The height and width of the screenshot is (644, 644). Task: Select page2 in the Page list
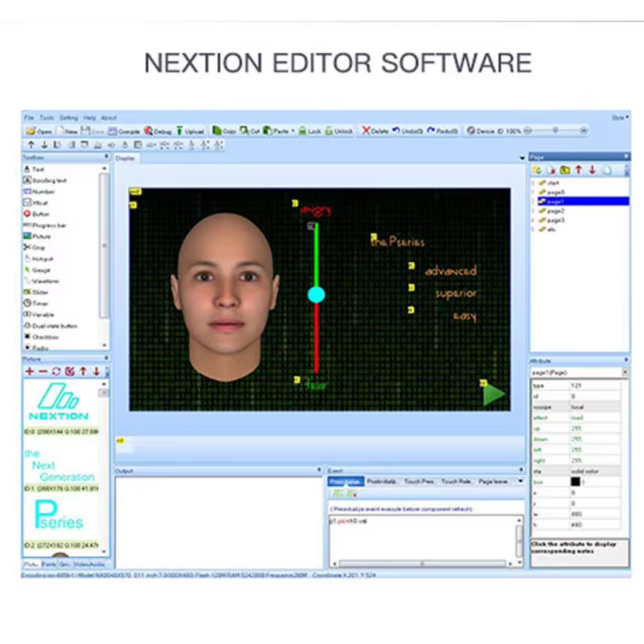pyautogui.click(x=555, y=211)
